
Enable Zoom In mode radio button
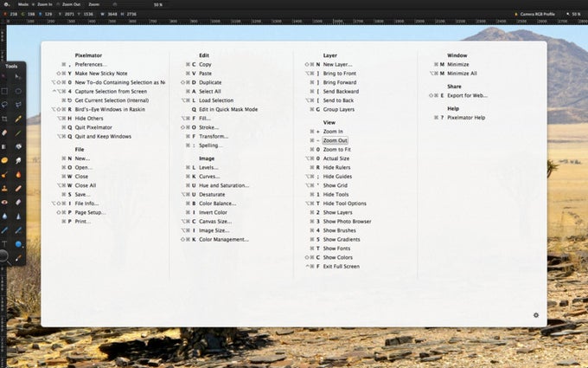click(x=34, y=4)
